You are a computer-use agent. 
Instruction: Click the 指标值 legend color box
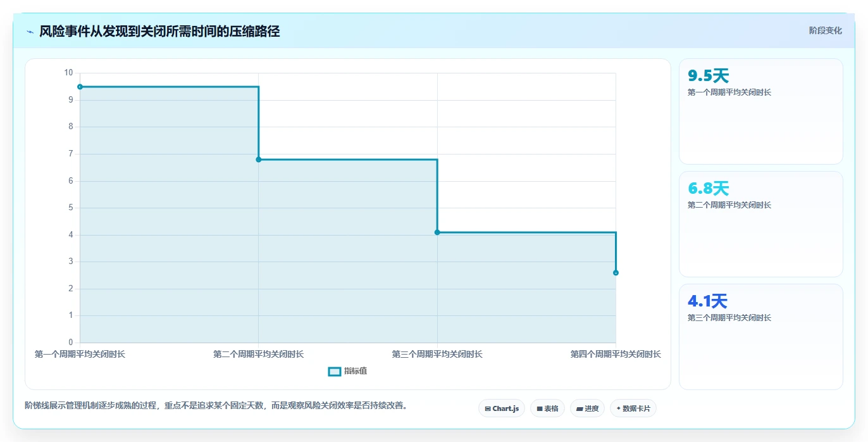point(335,371)
